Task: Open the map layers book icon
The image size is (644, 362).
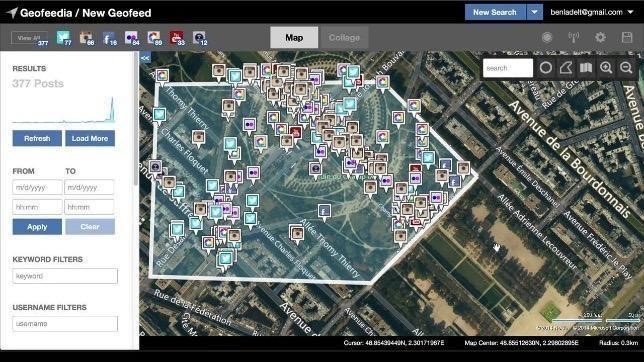Action: tap(586, 68)
